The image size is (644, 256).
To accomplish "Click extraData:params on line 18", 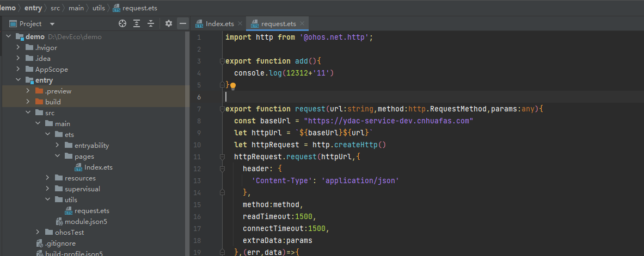I will pyautogui.click(x=277, y=240).
